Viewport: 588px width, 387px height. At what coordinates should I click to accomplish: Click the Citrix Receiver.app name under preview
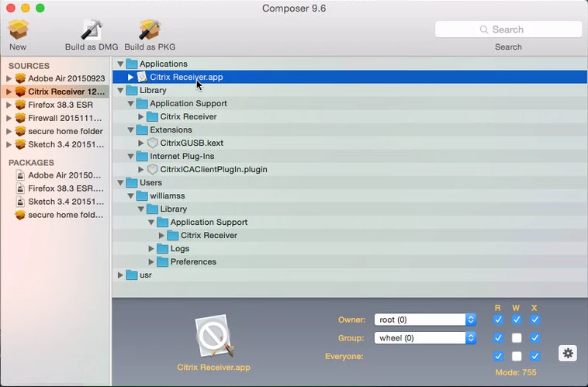[214, 367]
